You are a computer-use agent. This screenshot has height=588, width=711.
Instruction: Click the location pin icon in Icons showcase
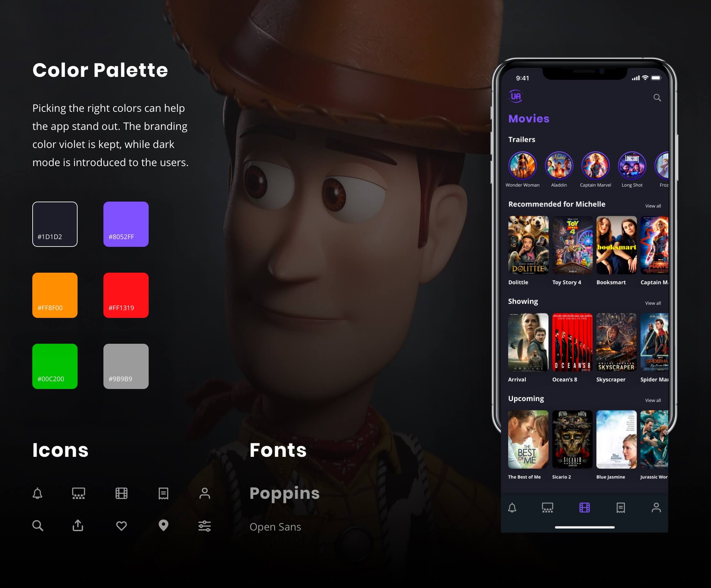(x=163, y=525)
